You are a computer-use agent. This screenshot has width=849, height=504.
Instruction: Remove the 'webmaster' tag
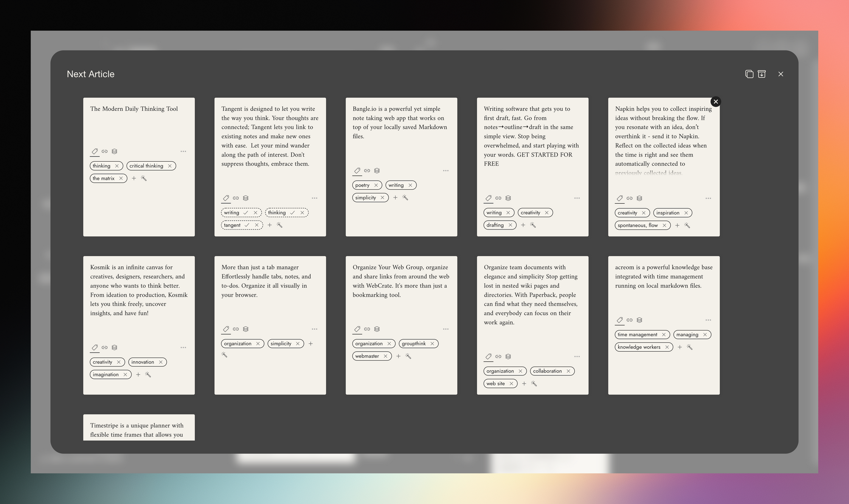tap(385, 356)
